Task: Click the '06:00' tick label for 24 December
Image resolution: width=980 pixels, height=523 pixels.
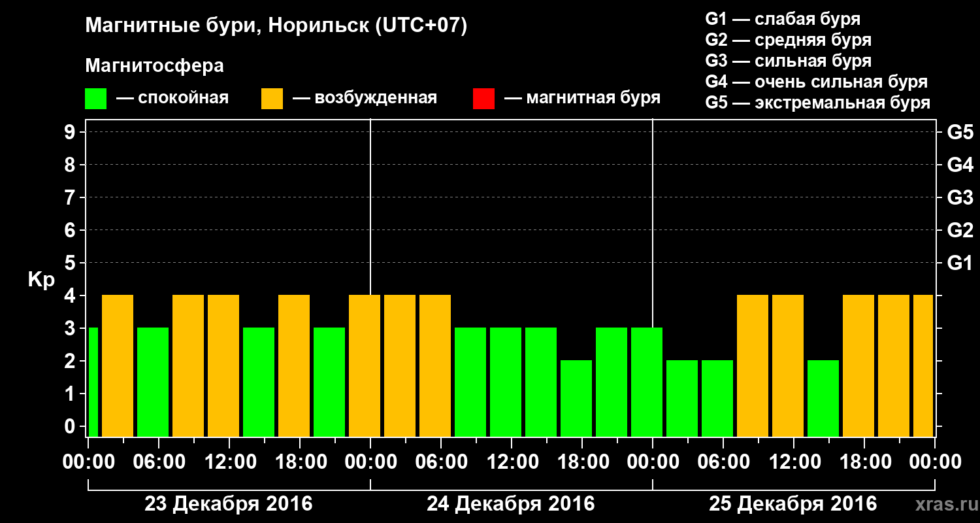Action: click(x=441, y=462)
